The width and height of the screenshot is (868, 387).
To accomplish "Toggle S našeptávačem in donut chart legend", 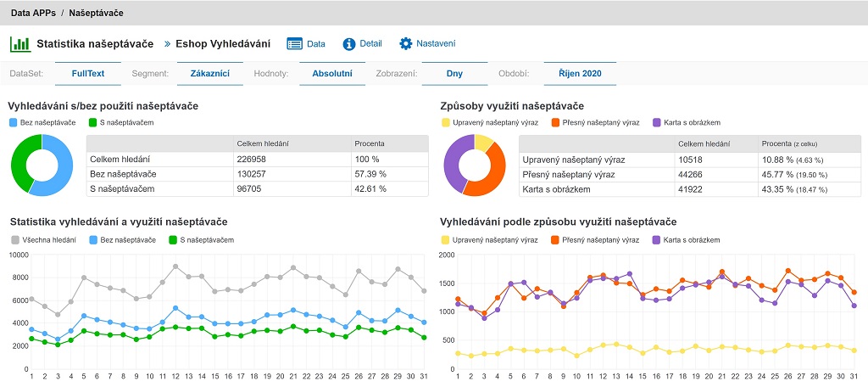I will [x=121, y=122].
